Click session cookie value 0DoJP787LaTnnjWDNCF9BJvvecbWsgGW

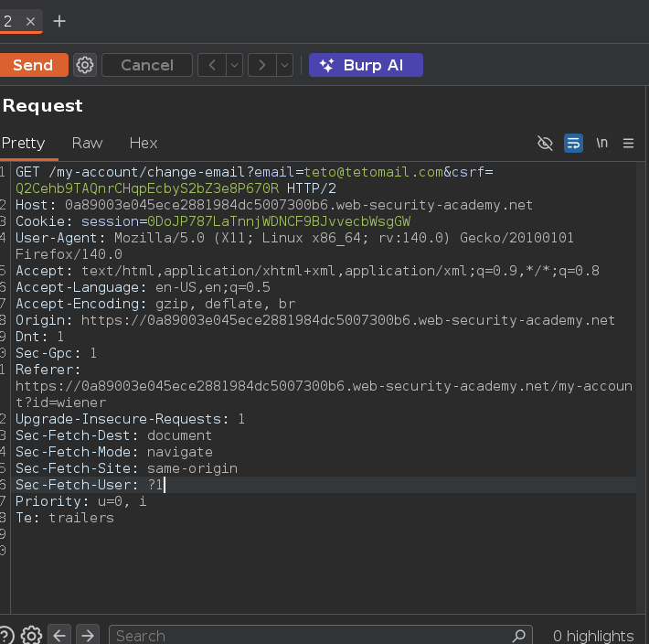(x=279, y=221)
